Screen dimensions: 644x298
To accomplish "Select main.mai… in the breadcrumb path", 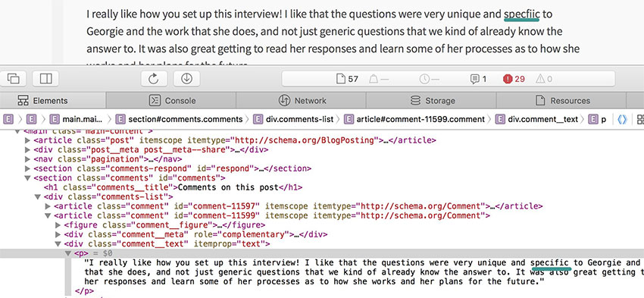I will (x=76, y=120).
